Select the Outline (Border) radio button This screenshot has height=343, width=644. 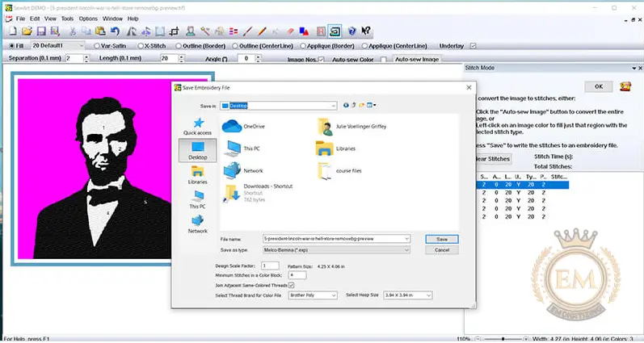[179, 46]
